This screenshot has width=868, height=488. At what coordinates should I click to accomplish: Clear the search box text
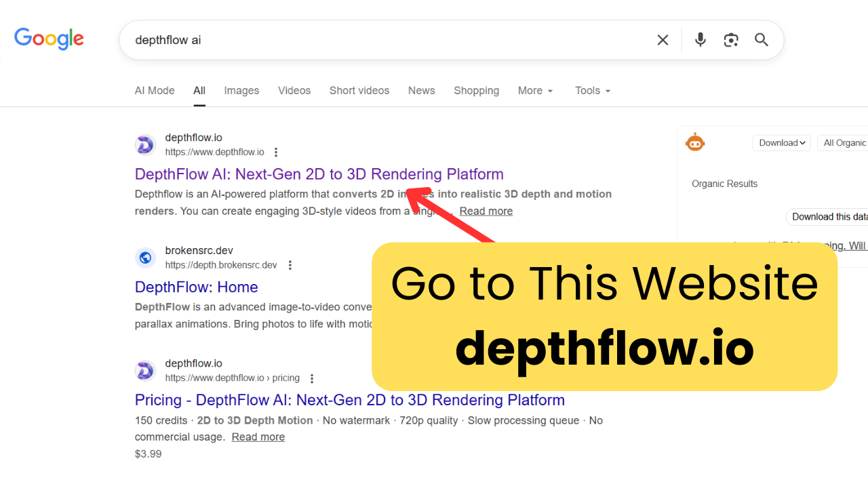(x=663, y=40)
